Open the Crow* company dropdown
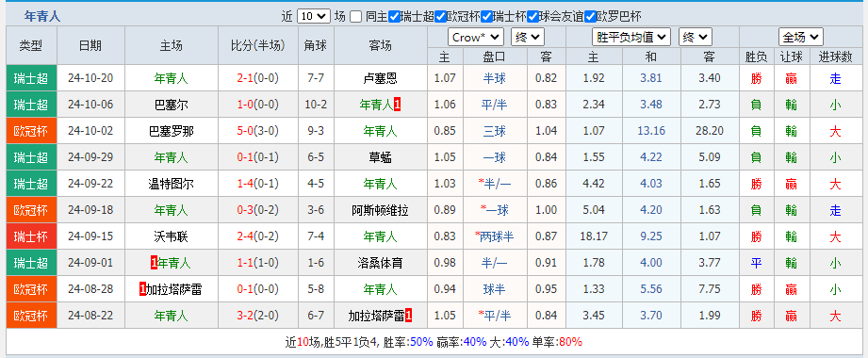The height and width of the screenshot is (358, 868). click(x=476, y=37)
